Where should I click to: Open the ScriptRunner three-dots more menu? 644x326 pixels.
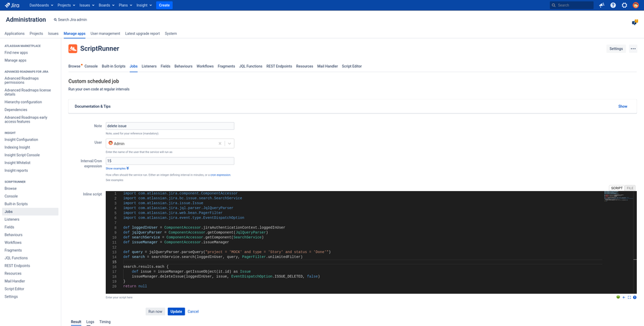(633, 48)
